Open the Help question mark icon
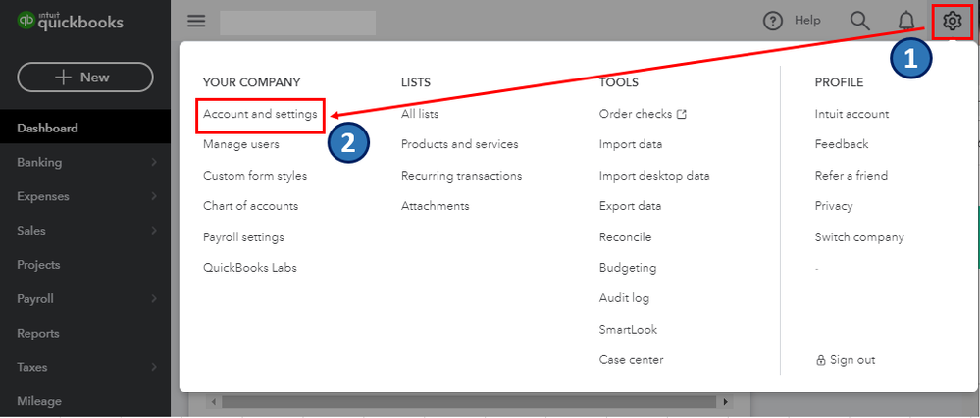This screenshot has height=418, width=980. tap(774, 21)
